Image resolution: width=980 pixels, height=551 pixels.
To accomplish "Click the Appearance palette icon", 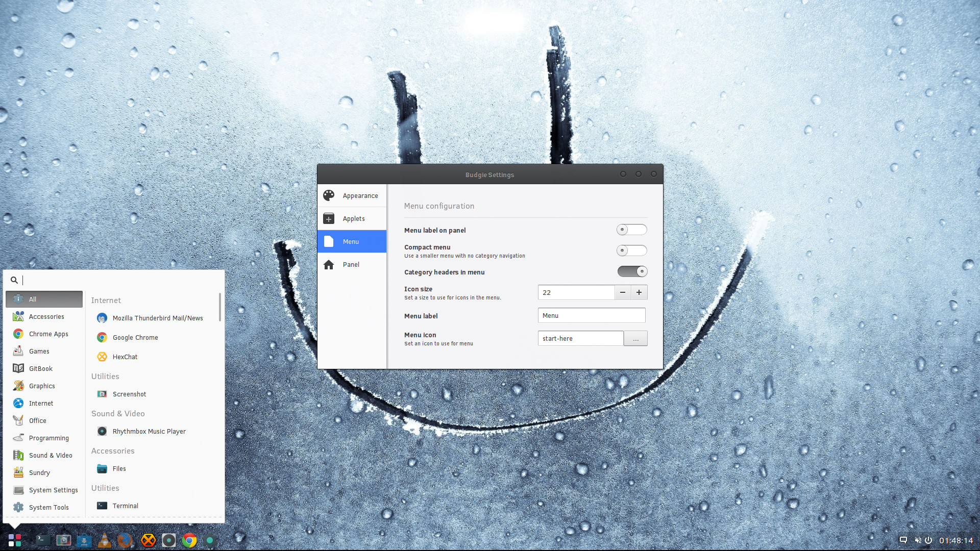I will click(x=329, y=196).
